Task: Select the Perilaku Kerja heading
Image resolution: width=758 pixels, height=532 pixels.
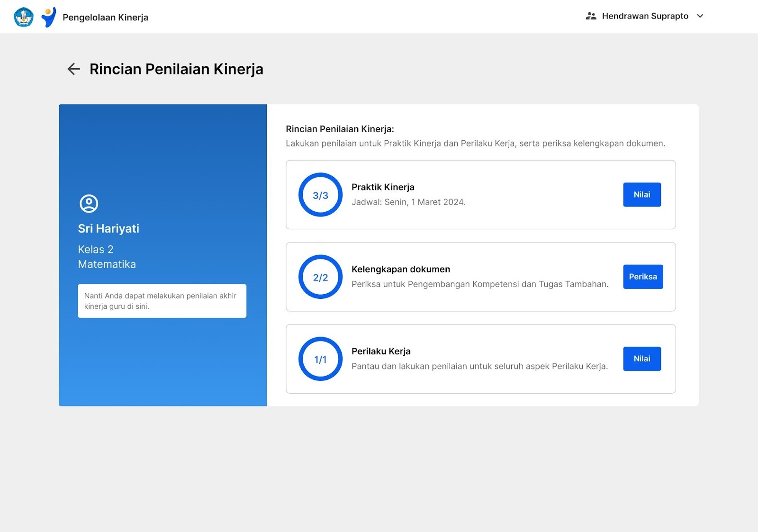Action: [x=381, y=351]
